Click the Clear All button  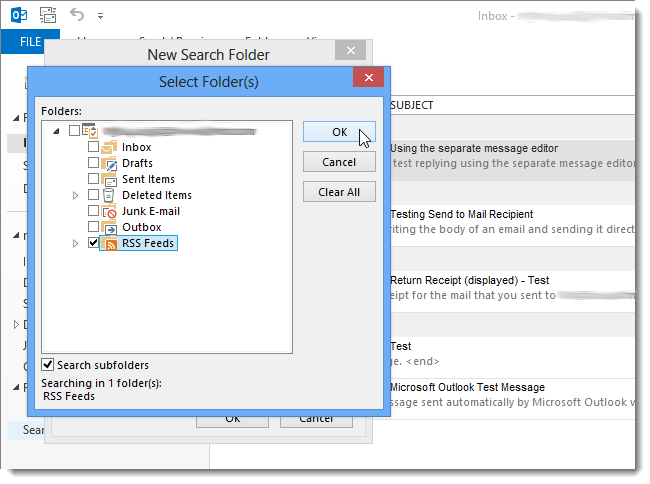point(339,192)
